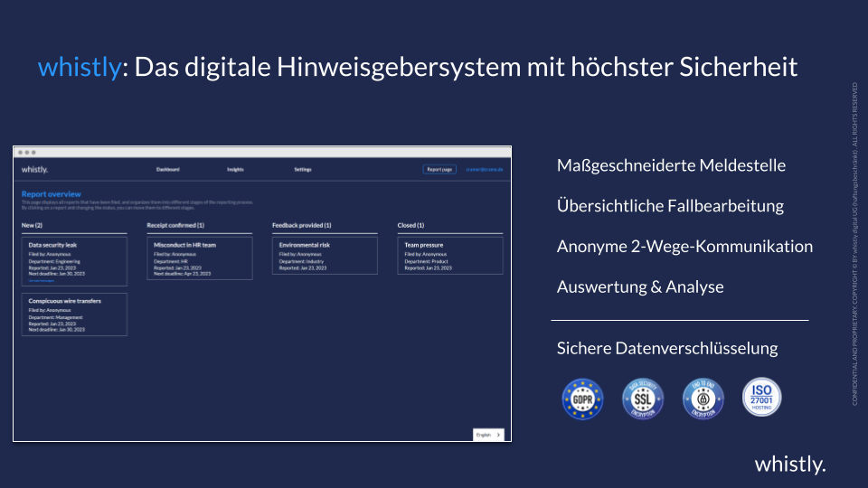Click the Sichere Datenverschlüsselung text
Image resolution: width=868 pixels, height=488 pixels.
[x=667, y=348]
